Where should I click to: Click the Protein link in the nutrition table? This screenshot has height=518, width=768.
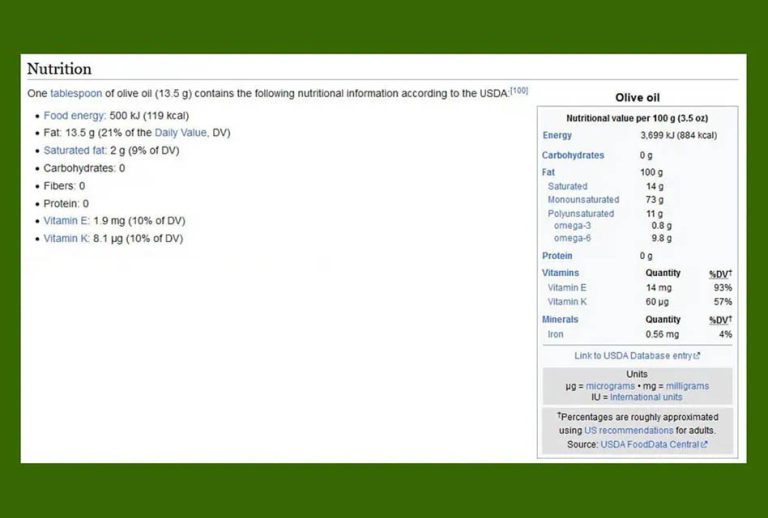coord(557,256)
